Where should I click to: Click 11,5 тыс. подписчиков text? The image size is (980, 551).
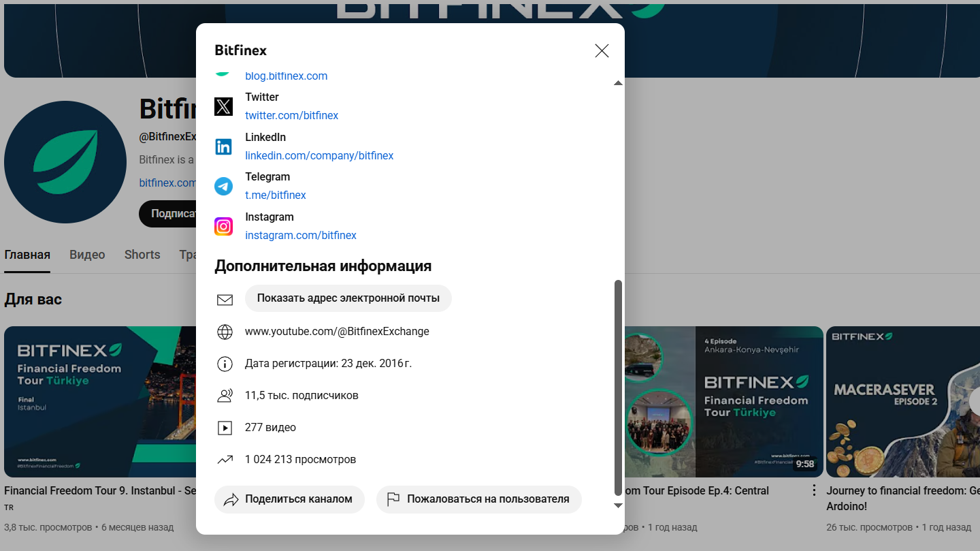pyautogui.click(x=301, y=396)
